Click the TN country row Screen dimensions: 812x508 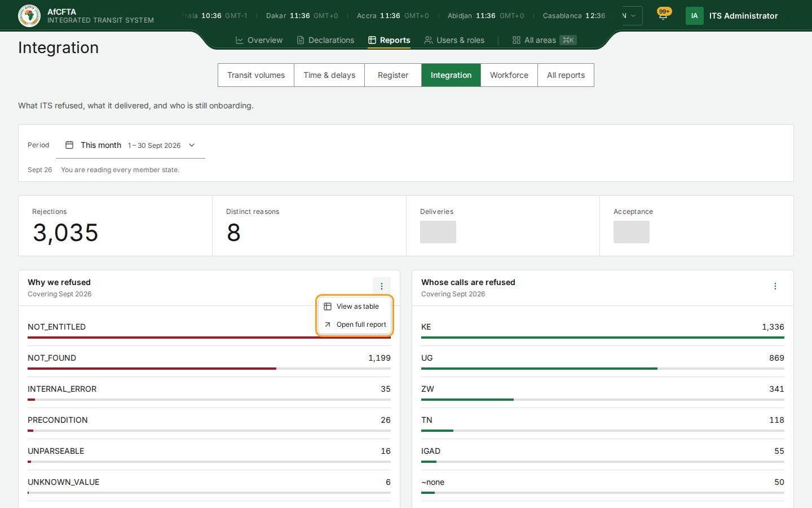point(603,423)
